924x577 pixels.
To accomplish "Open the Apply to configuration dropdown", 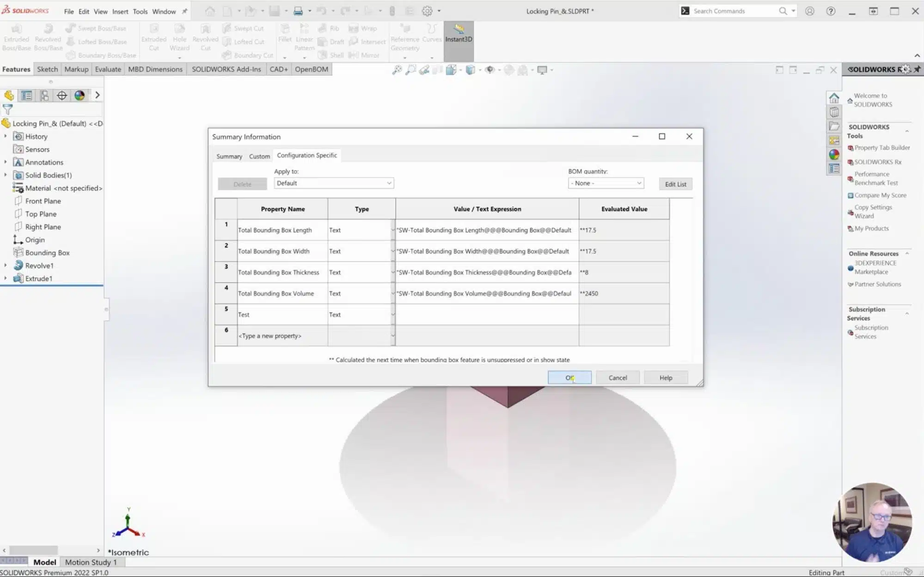I will point(333,183).
